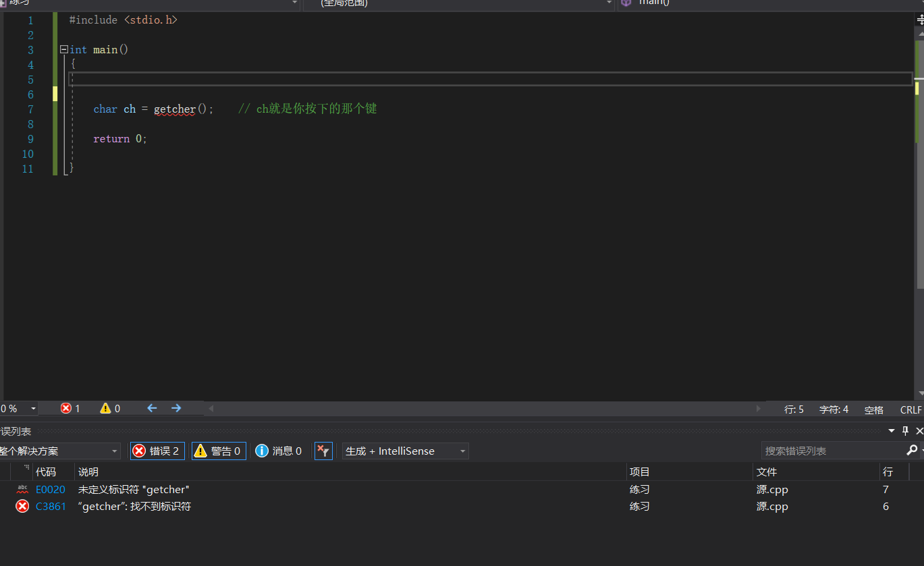Sort by the 代码 column header
This screenshot has width=924, height=566.
[x=53, y=472]
